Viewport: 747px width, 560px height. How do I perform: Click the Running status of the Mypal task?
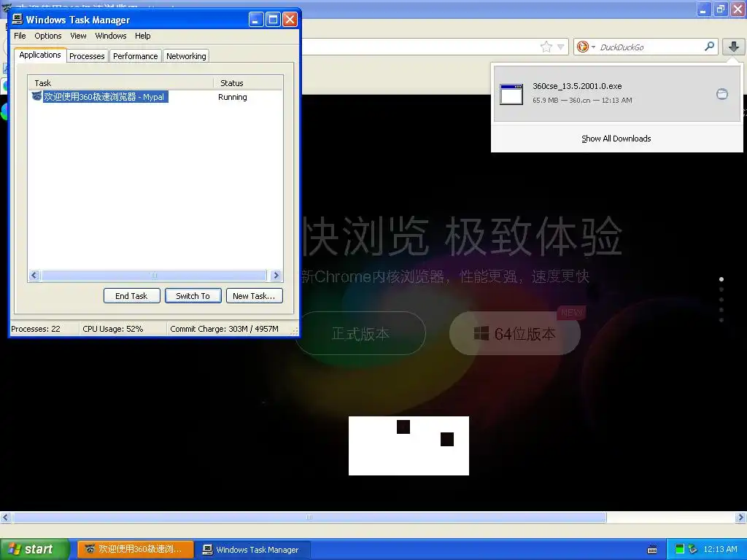(233, 97)
